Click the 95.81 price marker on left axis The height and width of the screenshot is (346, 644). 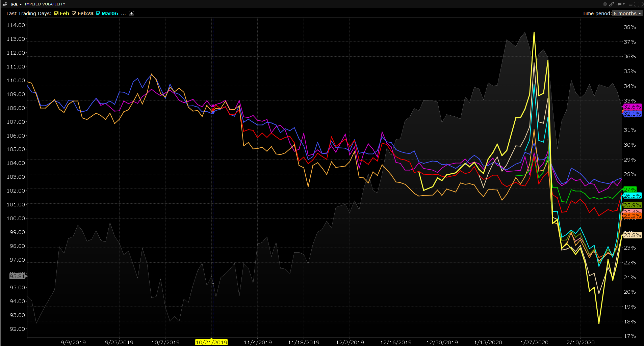[x=17, y=276]
